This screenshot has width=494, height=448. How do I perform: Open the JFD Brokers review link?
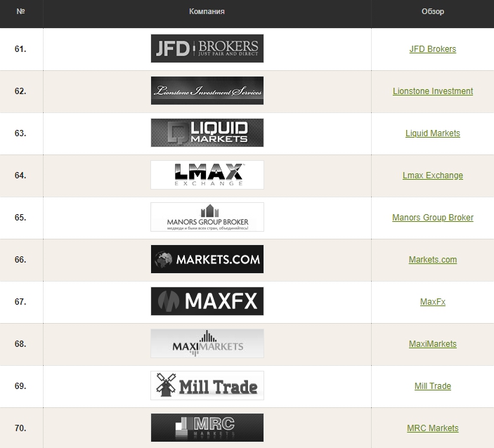(x=432, y=49)
